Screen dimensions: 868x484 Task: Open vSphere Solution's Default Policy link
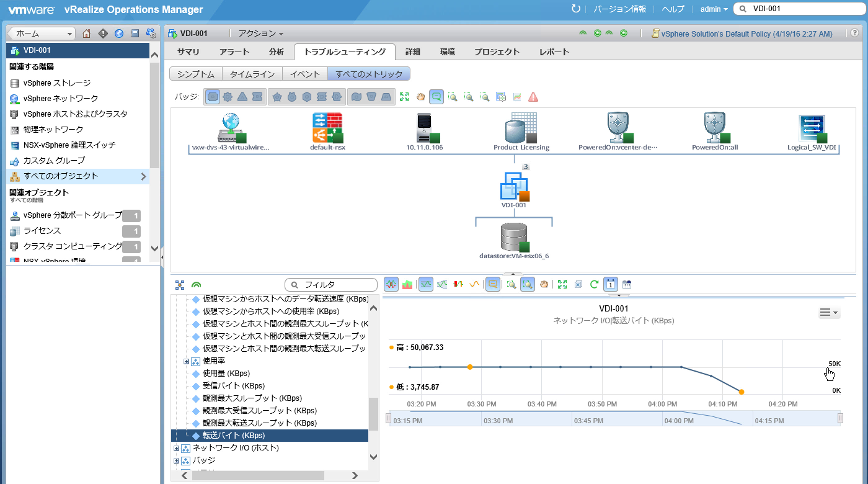[746, 34]
